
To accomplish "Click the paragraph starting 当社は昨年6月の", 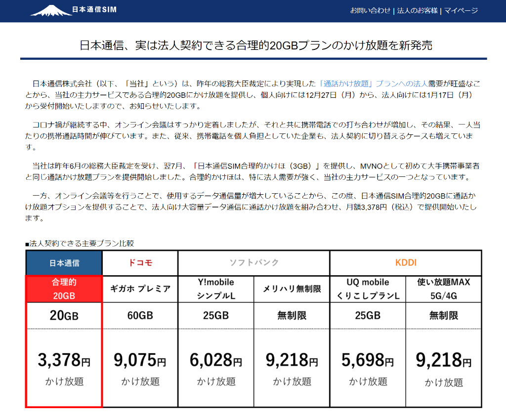I will click(253, 171).
